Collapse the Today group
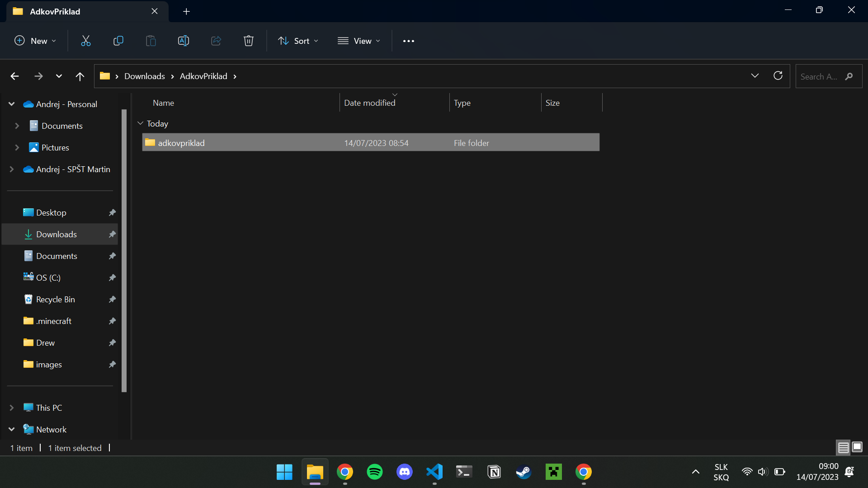Viewport: 868px width, 488px height. click(x=140, y=123)
